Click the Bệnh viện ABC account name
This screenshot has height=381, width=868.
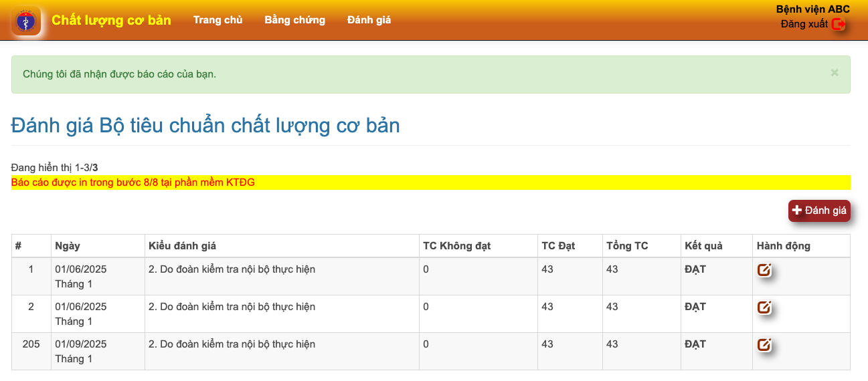point(812,9)
